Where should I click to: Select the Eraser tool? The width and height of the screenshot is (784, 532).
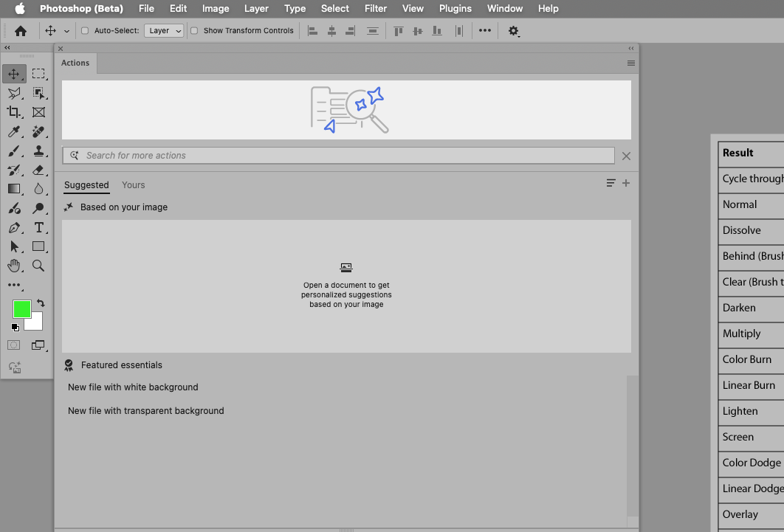[39, 170]
